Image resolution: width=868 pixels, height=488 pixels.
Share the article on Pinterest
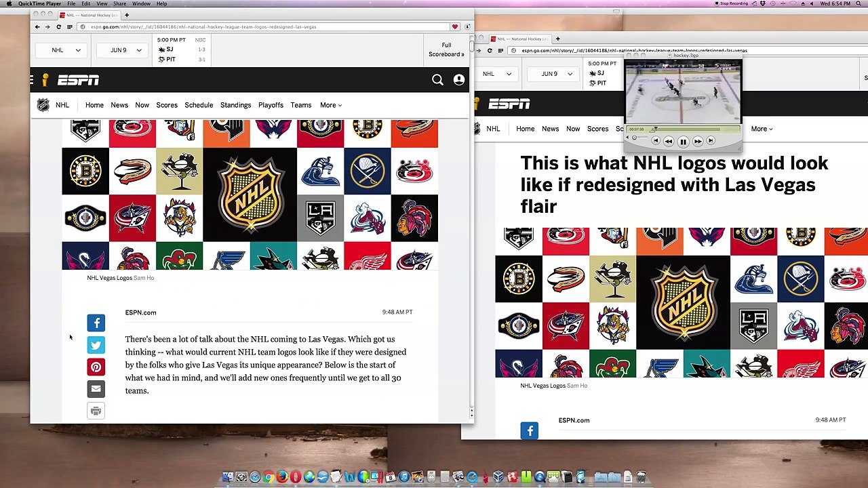click(x=96, y=367)
